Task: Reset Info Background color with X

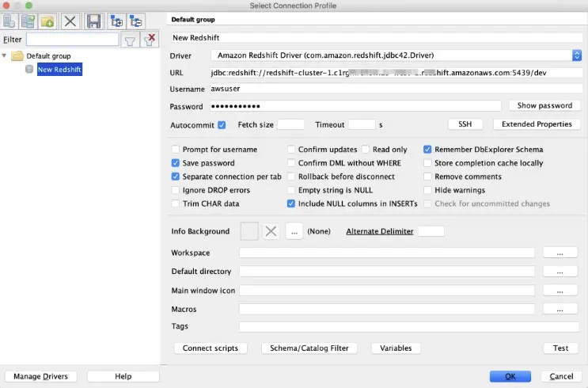Action: click(x=271, y=231)
